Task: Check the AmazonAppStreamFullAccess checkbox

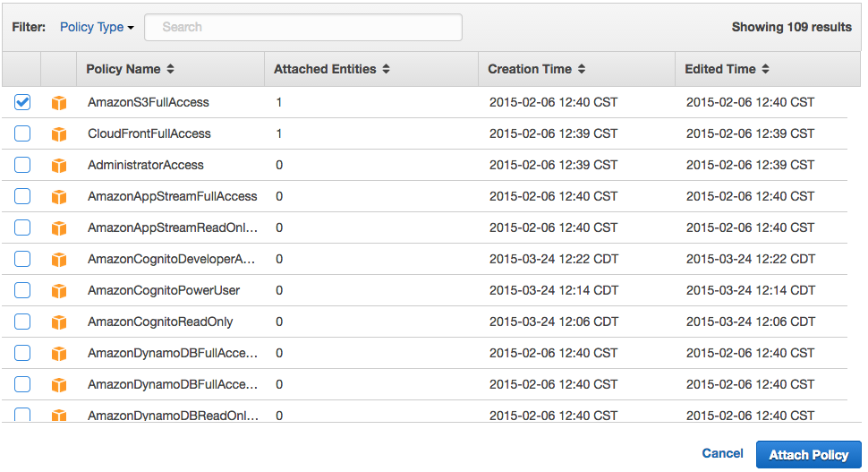Action: click(22, 196)
